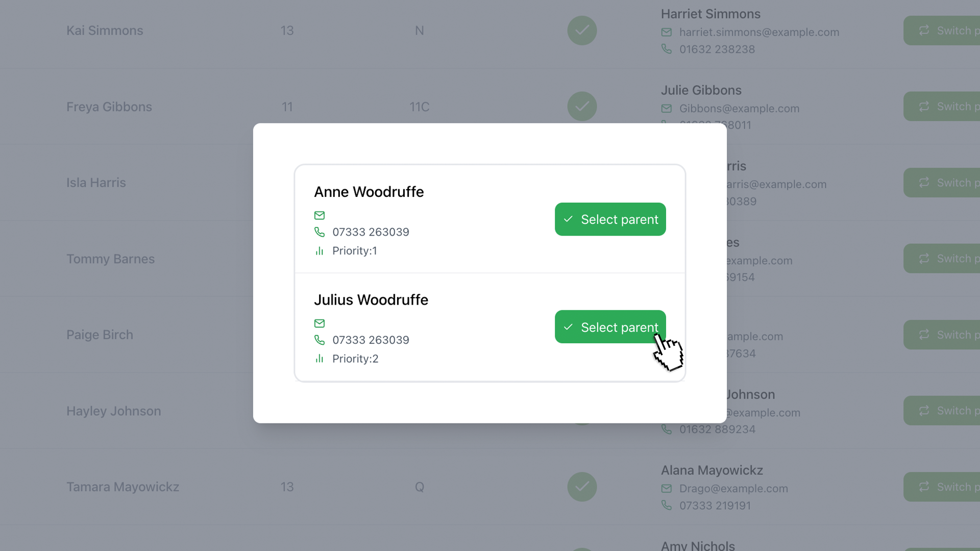
Task: Click Julius Woodruffe's email envelope icon
Action: [320, 323]
